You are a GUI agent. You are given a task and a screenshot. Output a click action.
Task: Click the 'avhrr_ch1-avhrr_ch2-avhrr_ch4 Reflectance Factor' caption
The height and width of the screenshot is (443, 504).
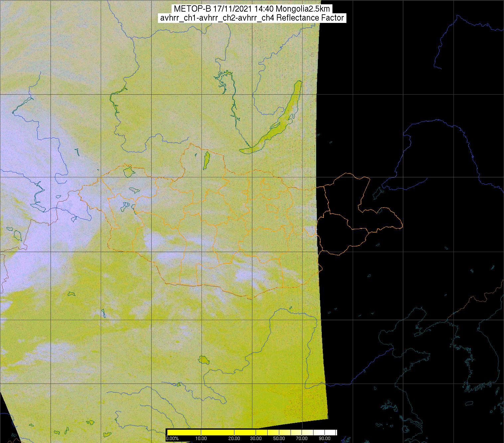pos(252,18)
